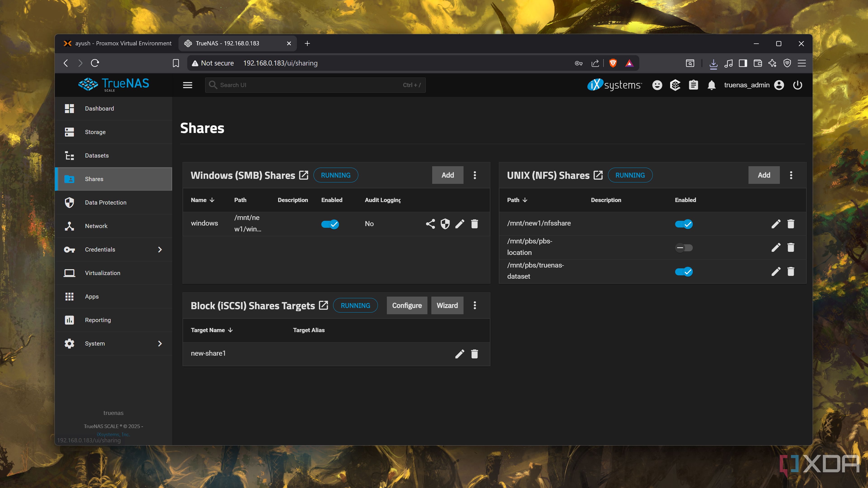Edit the /mnt/pbs/pbs-location NFS share
This screenshot has height=488, width=868.
pos(776,248)
